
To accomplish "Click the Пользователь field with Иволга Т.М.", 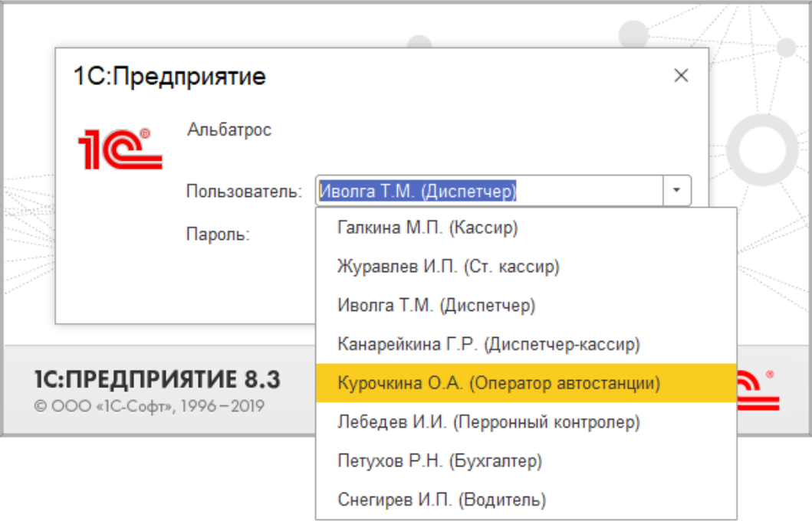I will click(489, 191).
